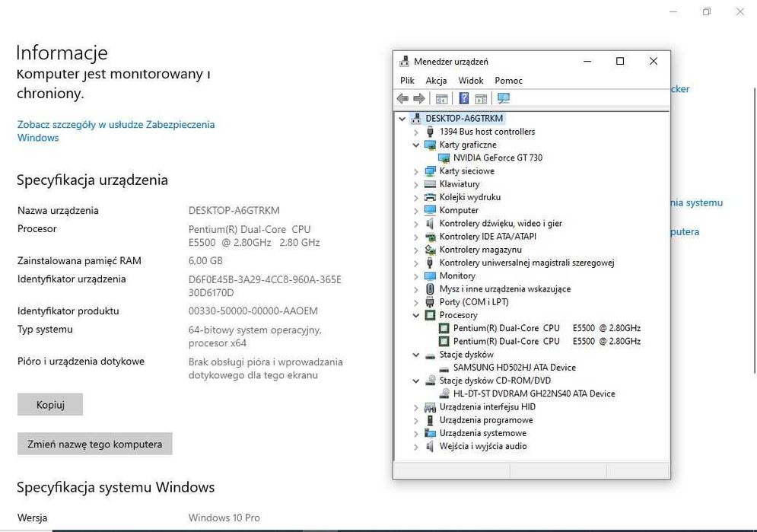
Task: Expand the Urządzenia systemowe branch
Action: [x=415, y=434]
